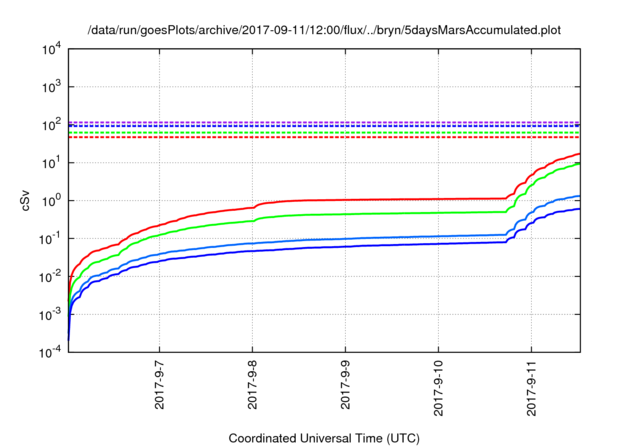Click the 10^1 y-axis tick label
The image size is (640, 448).
pos(51,162)
